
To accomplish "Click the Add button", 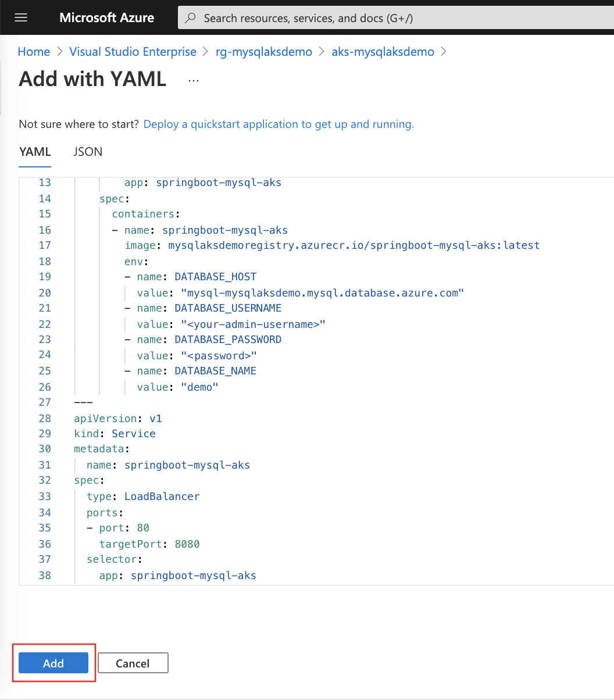I will pyautogui.click(x=53, y=663).
